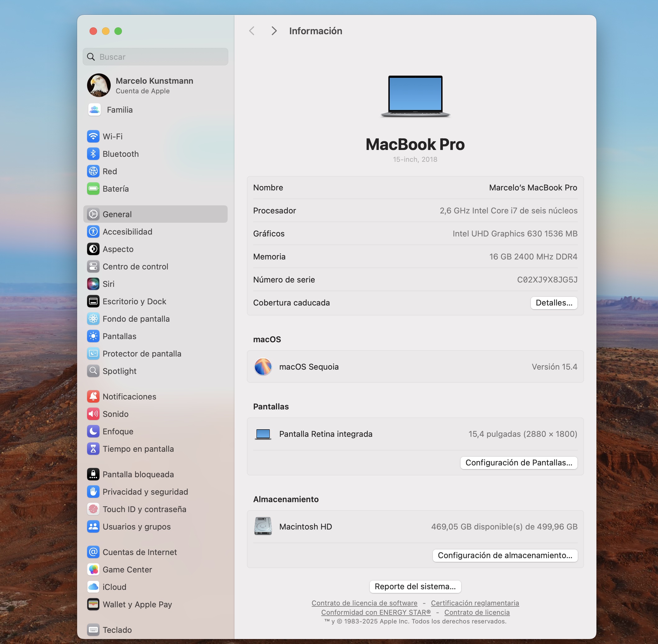This screenshot has height=644, width=658.
Task: Open Touch ID y contraseña icon
Action: point(93,509)
